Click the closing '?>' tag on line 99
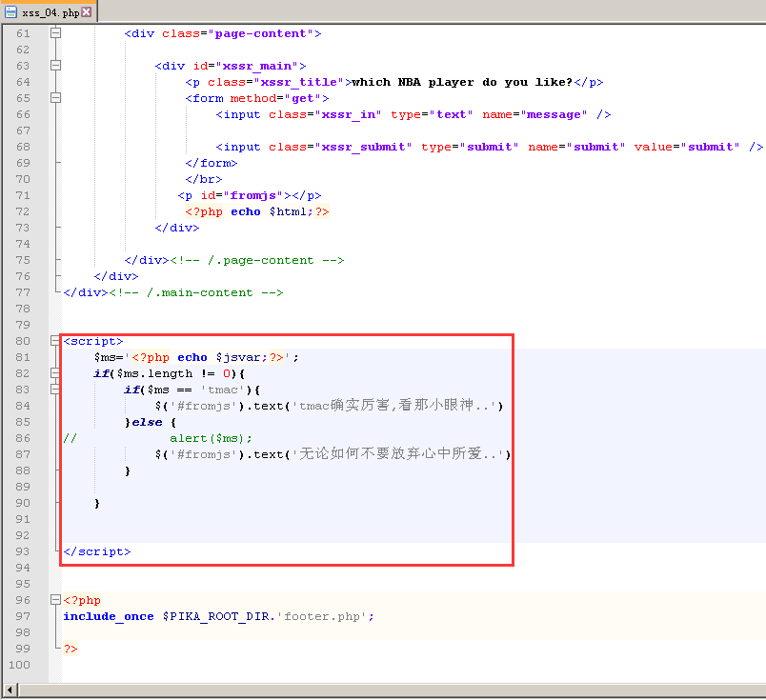The image size is (766, 700). (x=71, y=649)
